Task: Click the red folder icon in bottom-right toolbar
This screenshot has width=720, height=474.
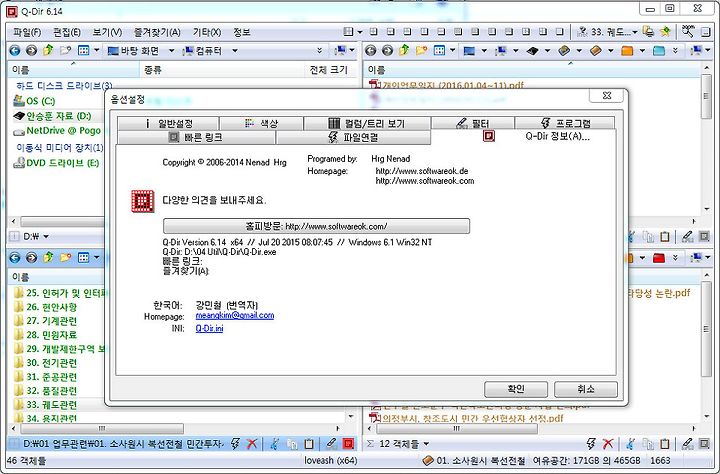Action: (x=658, y=258)
